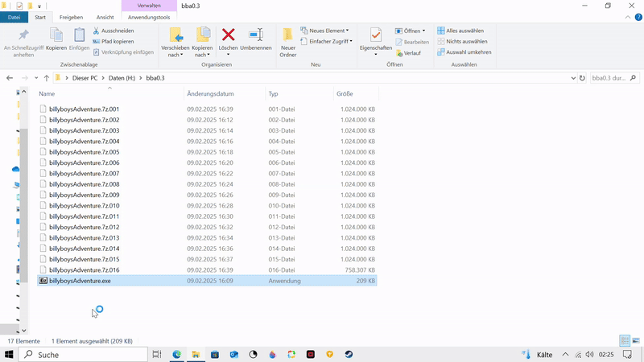
Task: Open the address bar history dropdown
Action: point(572,78)
